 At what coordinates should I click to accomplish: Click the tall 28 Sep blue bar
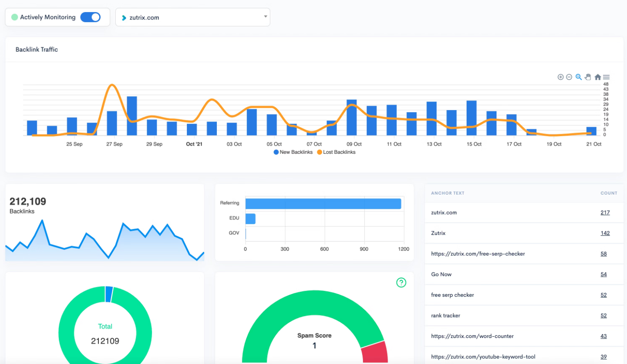132,116
